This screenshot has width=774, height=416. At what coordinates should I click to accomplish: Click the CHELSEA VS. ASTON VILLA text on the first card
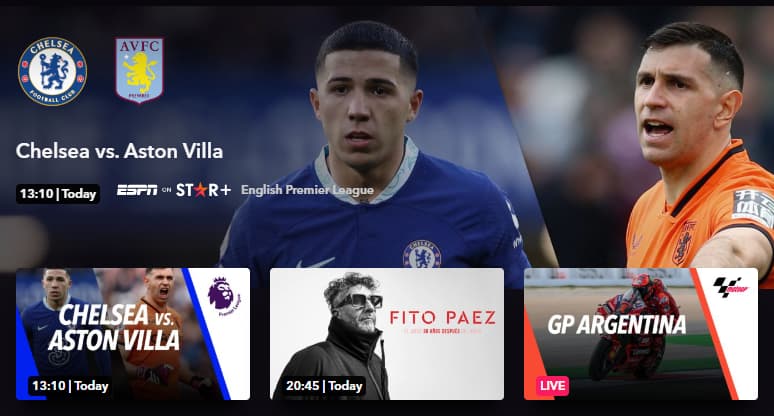tap(115, 328)
